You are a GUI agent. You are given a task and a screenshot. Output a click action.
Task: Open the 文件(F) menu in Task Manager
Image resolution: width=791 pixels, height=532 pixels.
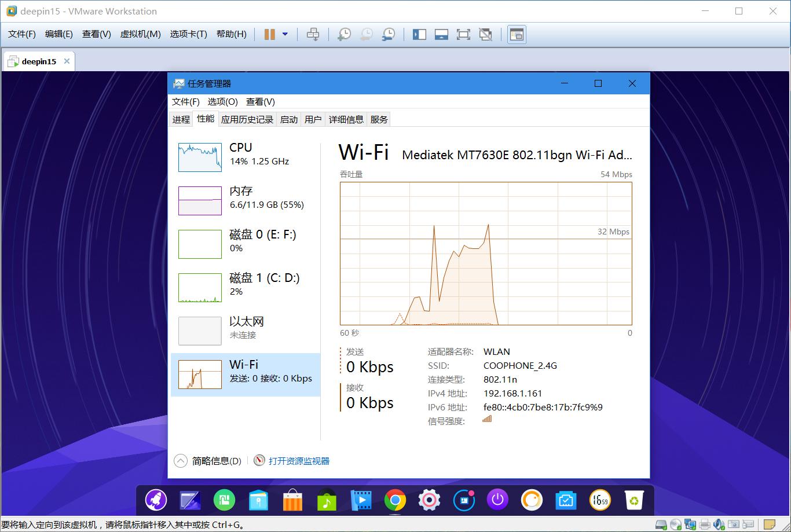pyautogui.click(x=185, y=101)
